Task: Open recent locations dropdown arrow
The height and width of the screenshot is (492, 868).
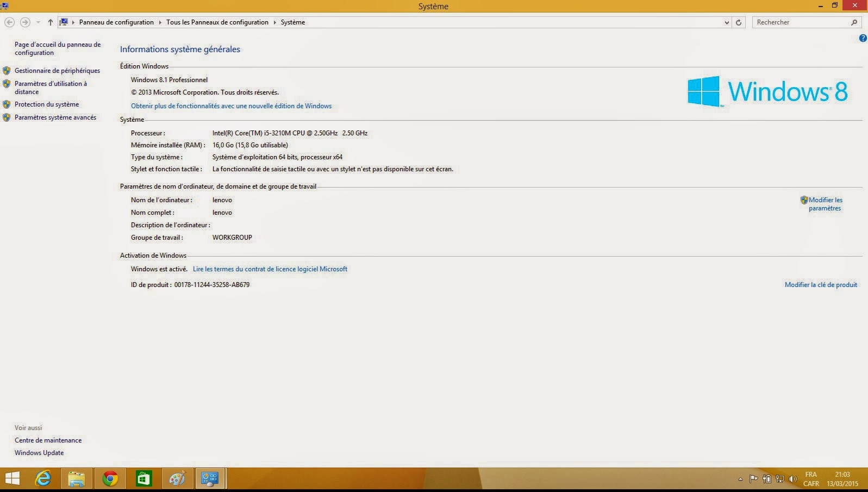Action: (x=38, y=22)
